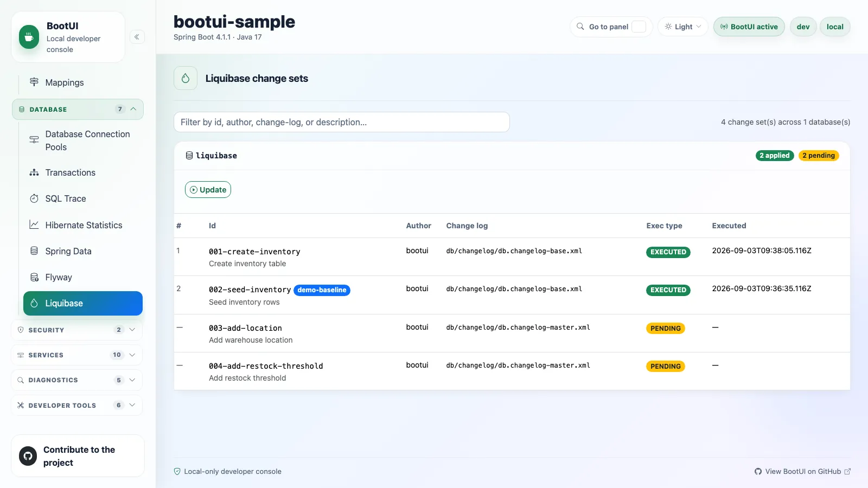Click the Seed inventory rows description
Screen dimensions: 868x488
coord(244,302)
